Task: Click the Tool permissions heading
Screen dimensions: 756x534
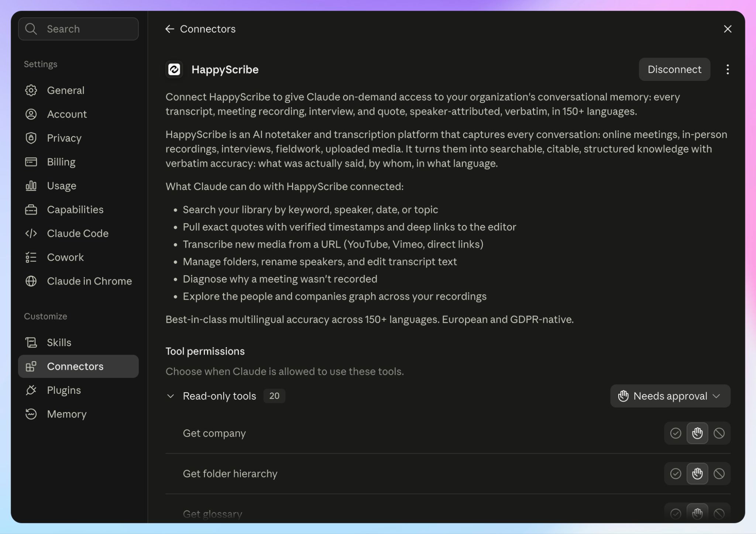Action: pos(205,351)
